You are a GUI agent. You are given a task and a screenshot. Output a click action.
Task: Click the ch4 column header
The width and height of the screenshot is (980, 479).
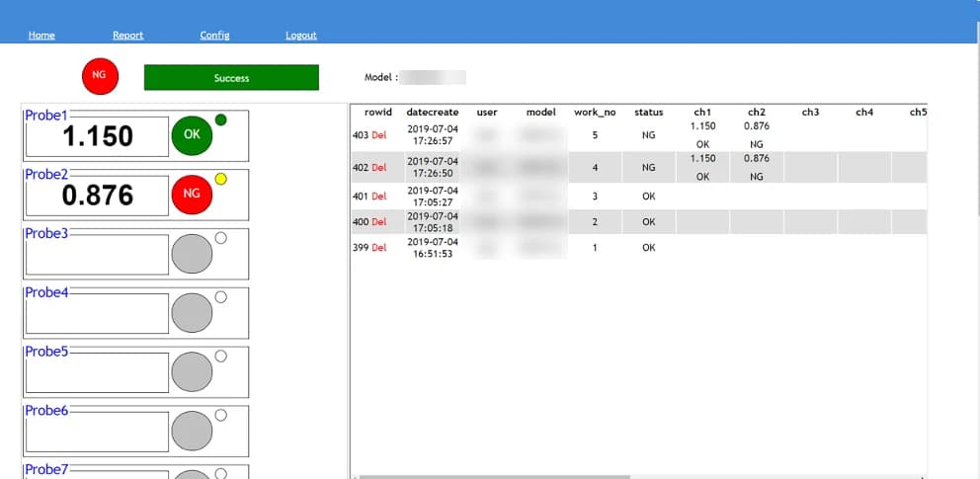click(x=863, y=113)
